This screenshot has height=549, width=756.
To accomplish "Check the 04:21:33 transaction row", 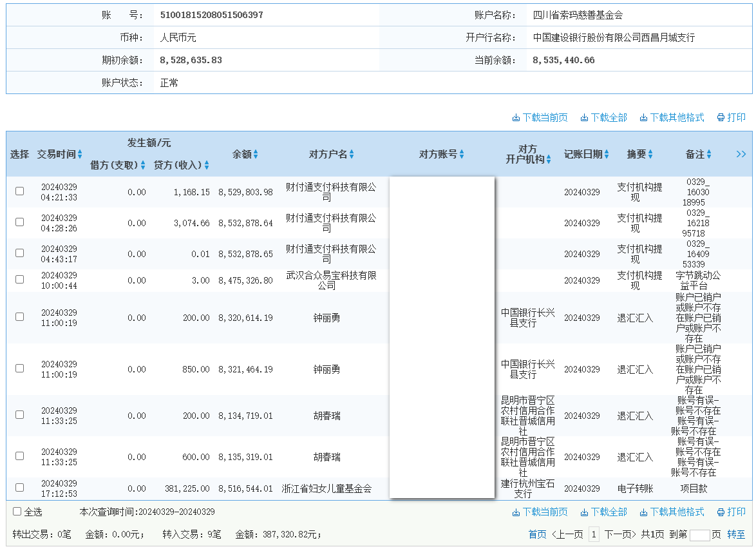I will (20, 191).
